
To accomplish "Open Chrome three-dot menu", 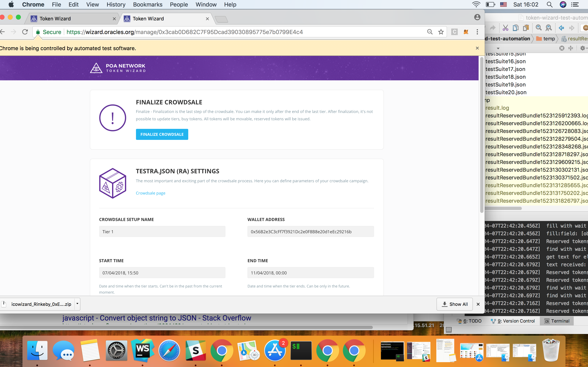I will 477,32.
